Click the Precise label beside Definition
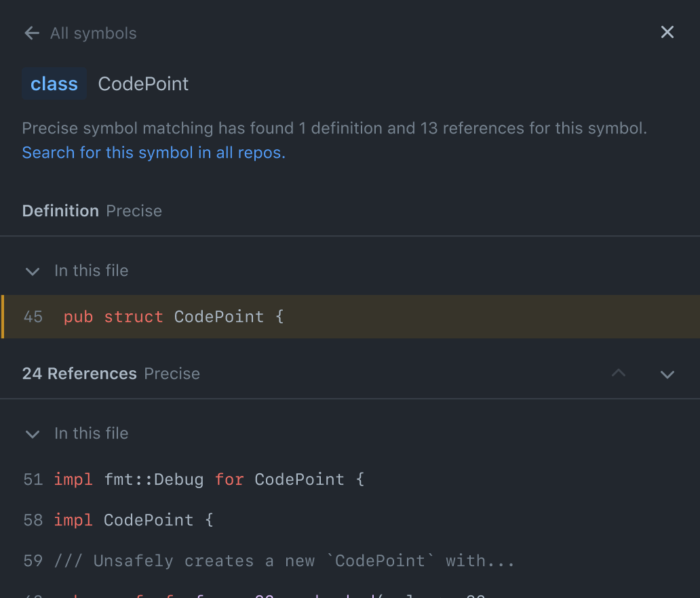 coord(134,211)
